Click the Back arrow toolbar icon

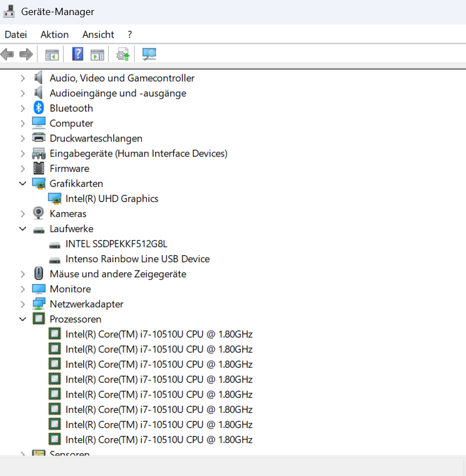(x=7, y=55)
